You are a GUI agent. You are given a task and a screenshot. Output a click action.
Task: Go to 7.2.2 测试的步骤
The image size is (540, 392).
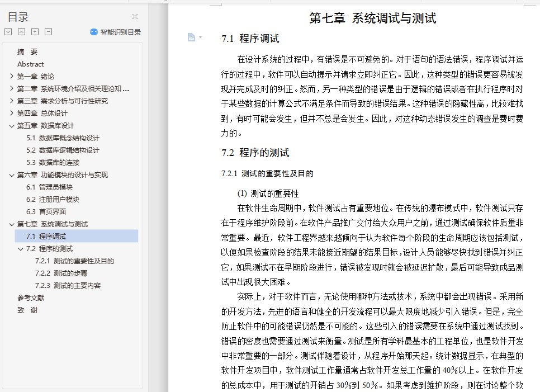[61, 273]
